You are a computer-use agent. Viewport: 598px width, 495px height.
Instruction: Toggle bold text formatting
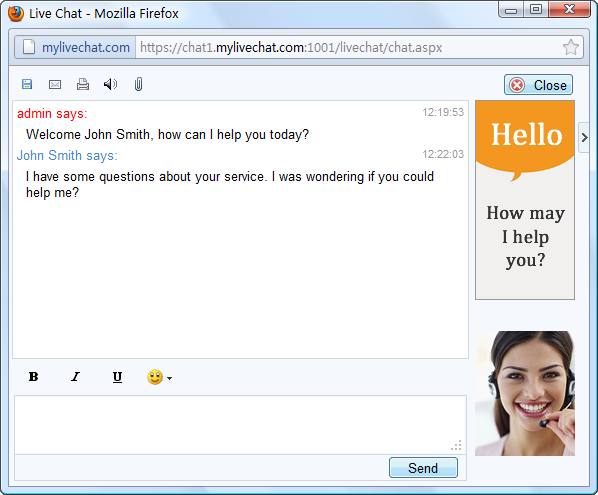[34, 377]
